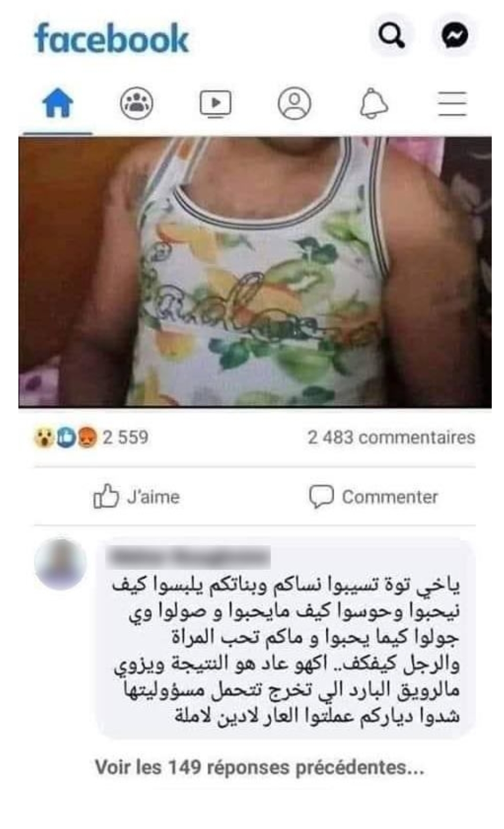Open Messenger chat icon
Viewport: 504px width, 829px height.
(454, 34)
